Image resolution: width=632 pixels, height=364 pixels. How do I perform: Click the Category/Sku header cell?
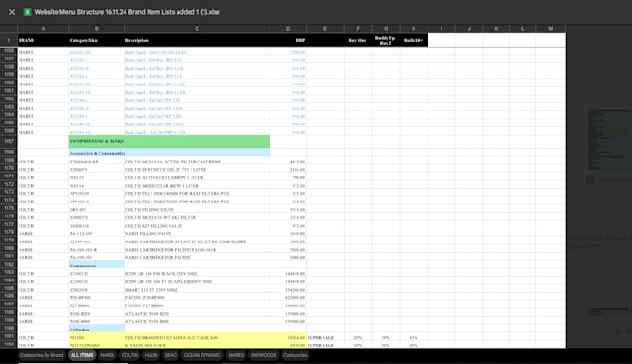click(x=97, y=40)
